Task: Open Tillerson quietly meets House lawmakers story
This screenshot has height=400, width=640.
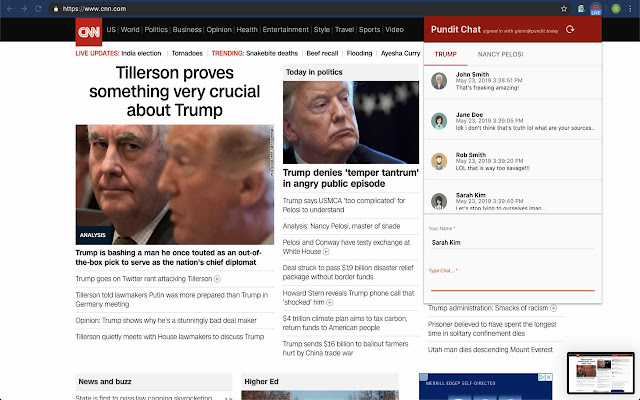Action: pos(170,337)
